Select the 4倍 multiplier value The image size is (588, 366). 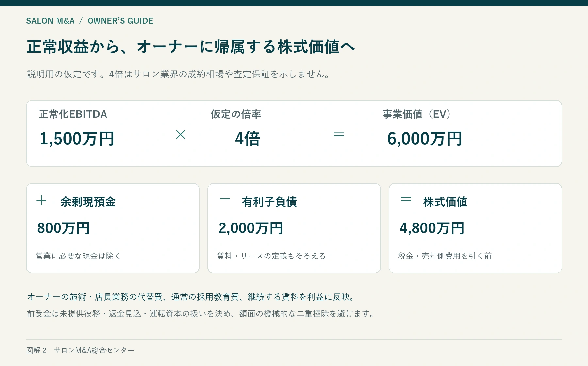247,139
